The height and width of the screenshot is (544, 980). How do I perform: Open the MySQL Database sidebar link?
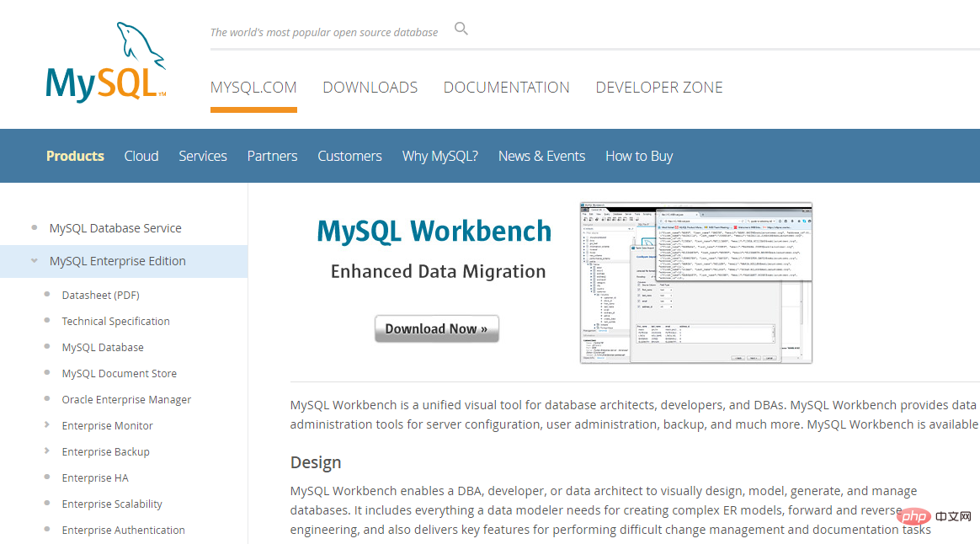(103, 348)
